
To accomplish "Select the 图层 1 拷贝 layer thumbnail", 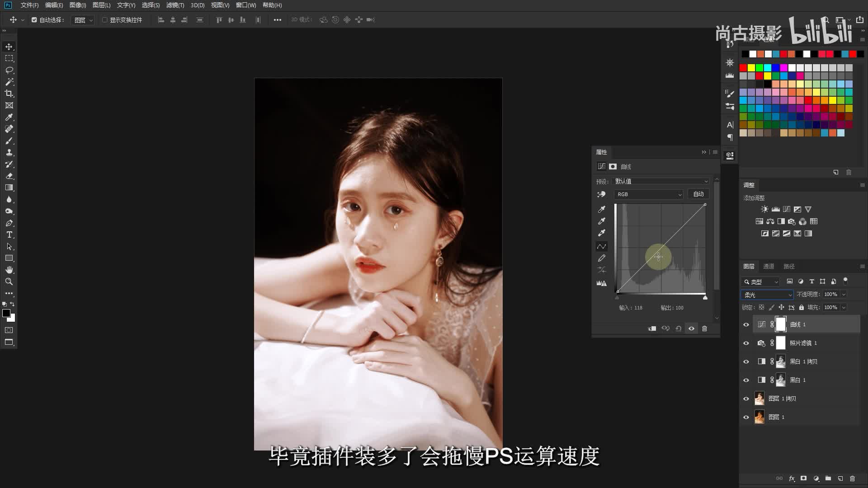I will click(x=759, y=398).
